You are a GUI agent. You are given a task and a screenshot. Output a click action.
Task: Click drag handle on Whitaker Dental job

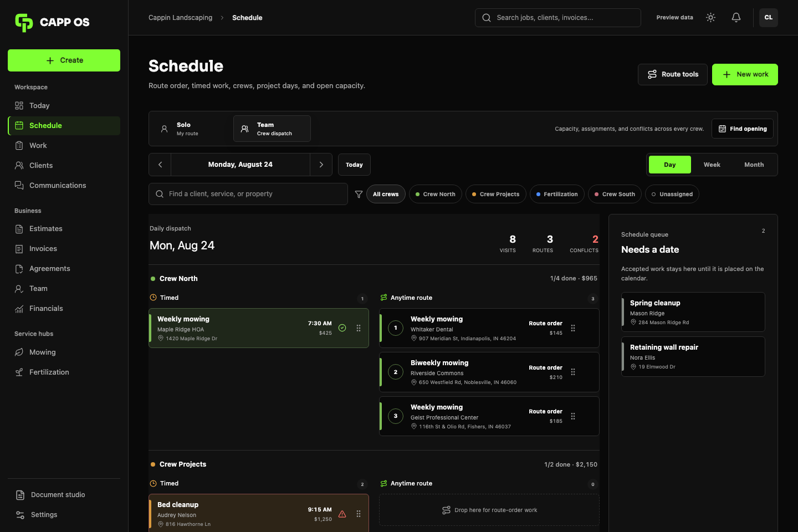click(573, 328)
